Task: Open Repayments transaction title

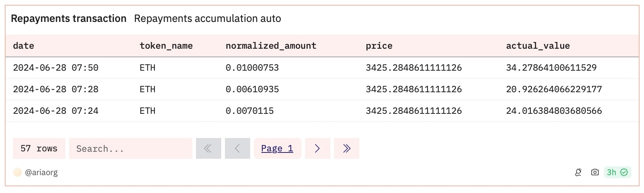Action: [69, 19]
